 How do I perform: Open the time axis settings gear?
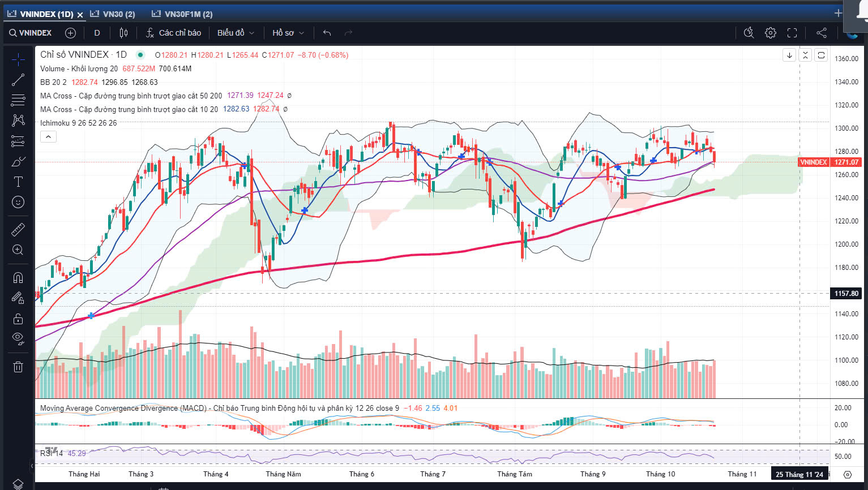click(848, 474)
